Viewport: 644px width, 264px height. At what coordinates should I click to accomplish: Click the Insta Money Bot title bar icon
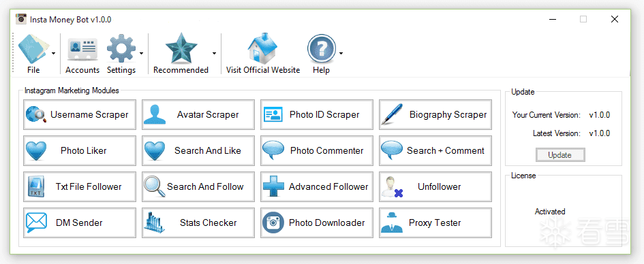pyautogui.click(x=21, y=19)
